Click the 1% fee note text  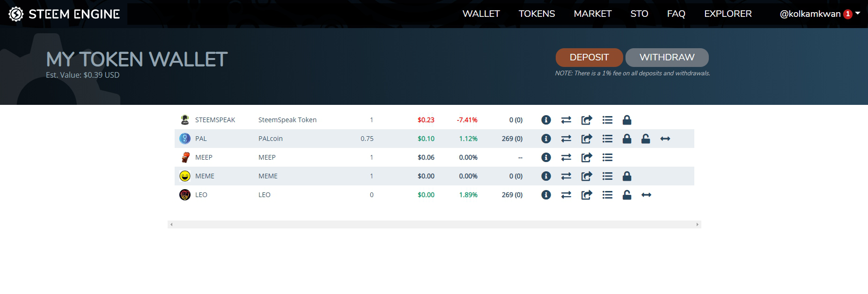(633, 73)
